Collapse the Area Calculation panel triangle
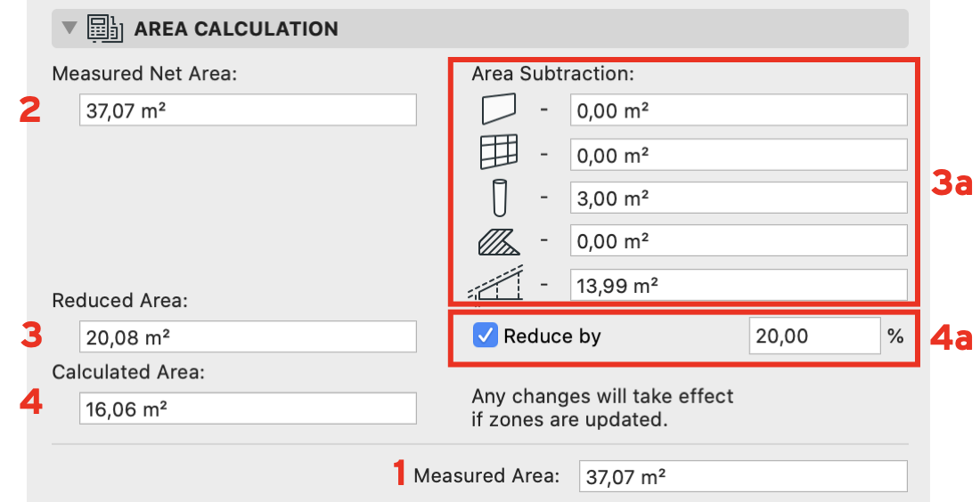This screenshot has height=502, width=980. click(69, 28)
